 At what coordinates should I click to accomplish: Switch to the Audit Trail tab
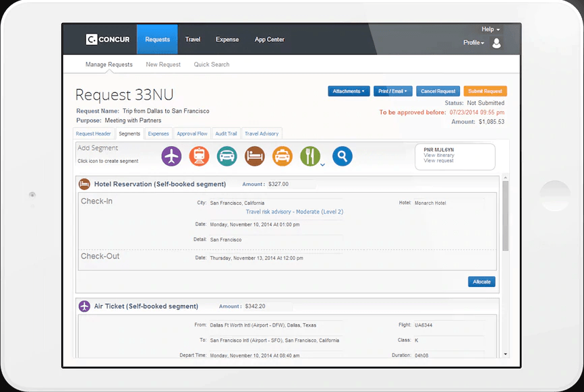coord(226,133)
